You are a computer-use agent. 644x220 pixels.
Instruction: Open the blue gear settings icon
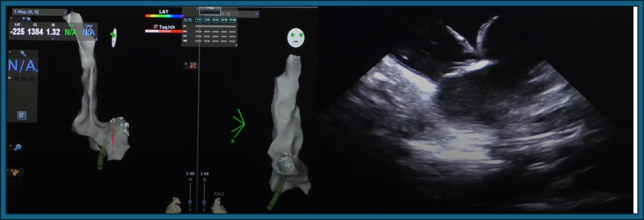pos(18,147)
